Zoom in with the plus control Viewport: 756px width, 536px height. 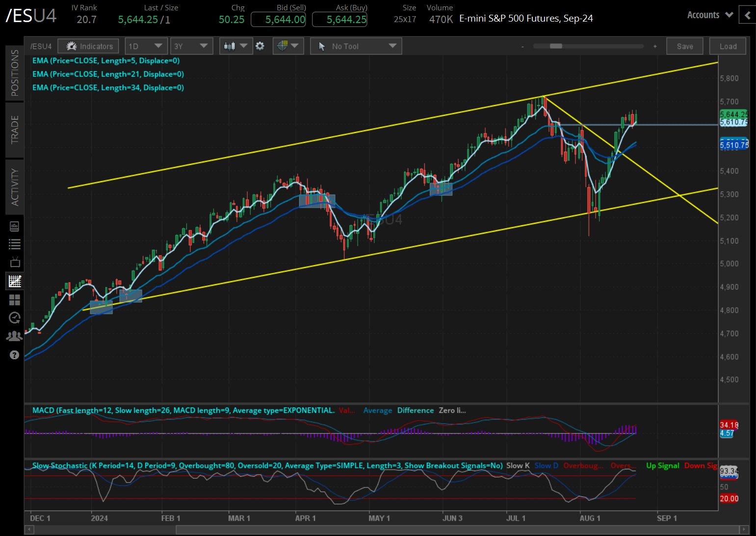click(655, 46)
